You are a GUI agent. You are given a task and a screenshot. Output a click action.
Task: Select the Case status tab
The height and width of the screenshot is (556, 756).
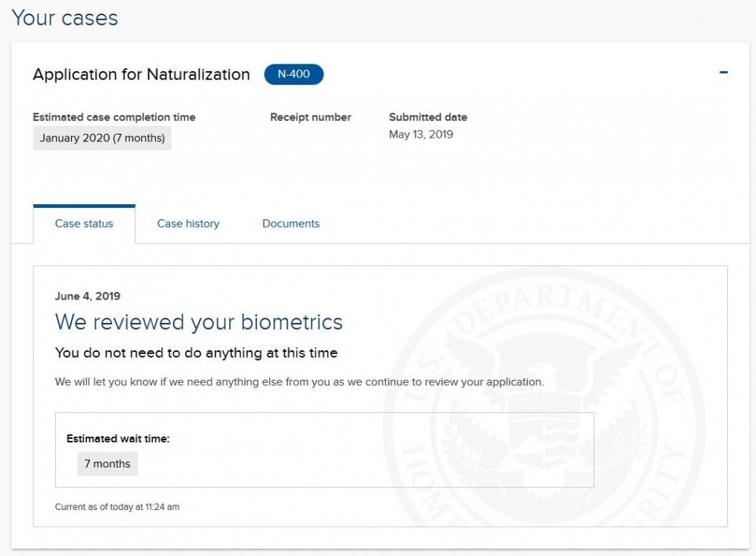(84, 224)
